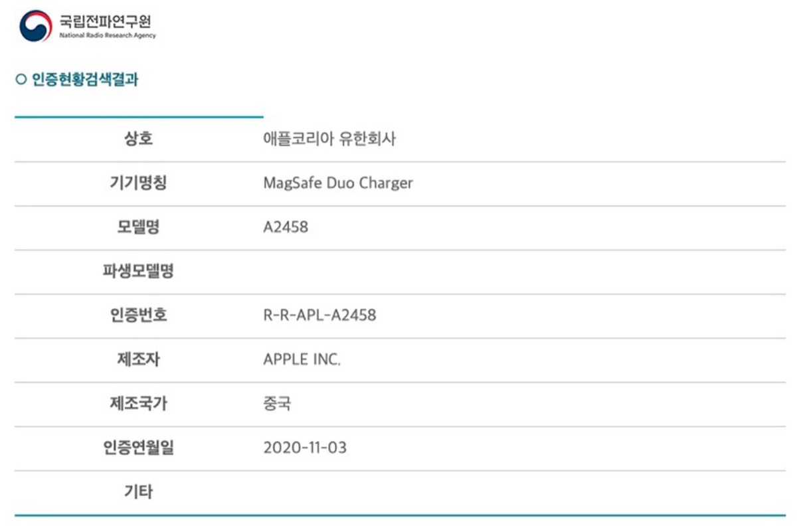Click the 모델명 row label
The width and height of the screenshot is (797, 532).
point(138,227)
